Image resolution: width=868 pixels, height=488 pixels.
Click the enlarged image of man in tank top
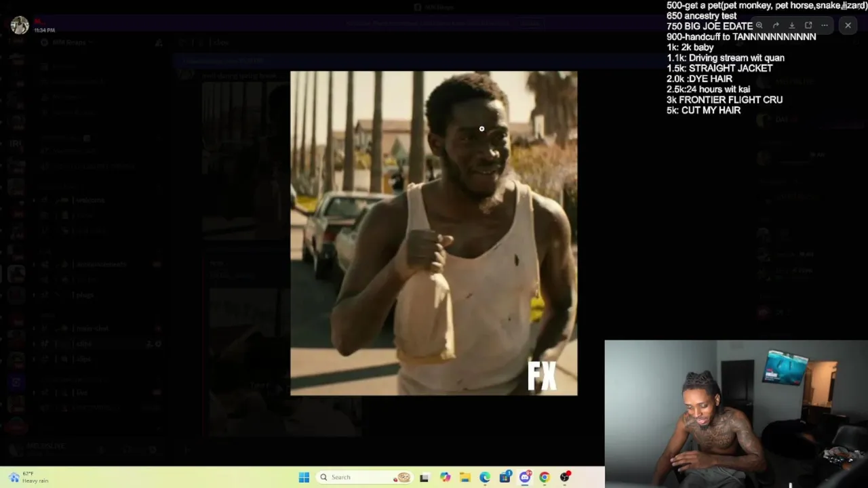click(x=434, y=233)
